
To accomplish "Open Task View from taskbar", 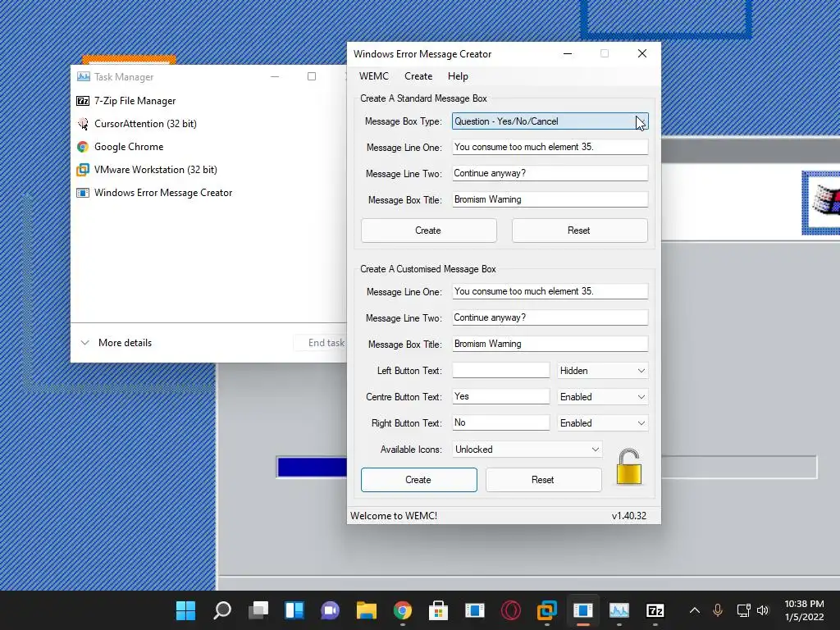I will click(258, 610).
